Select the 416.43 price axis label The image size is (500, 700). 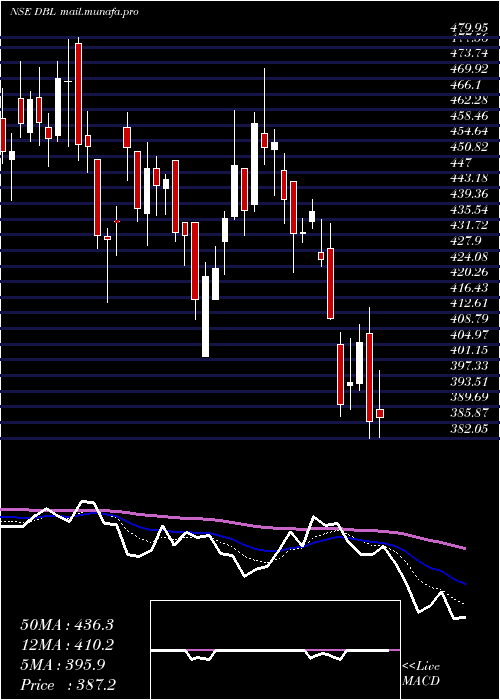pos(469,288)
